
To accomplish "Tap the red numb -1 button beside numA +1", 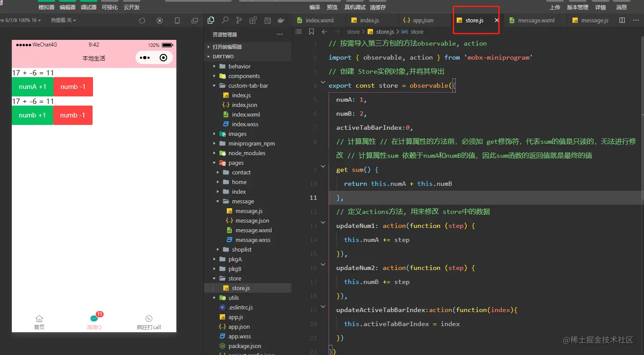I will [x=73, y=87].
